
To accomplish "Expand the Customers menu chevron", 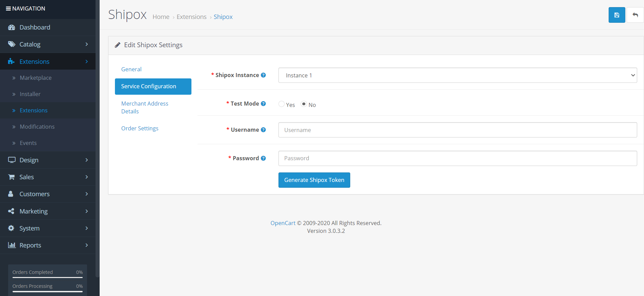I will click(x=87, y=194).
